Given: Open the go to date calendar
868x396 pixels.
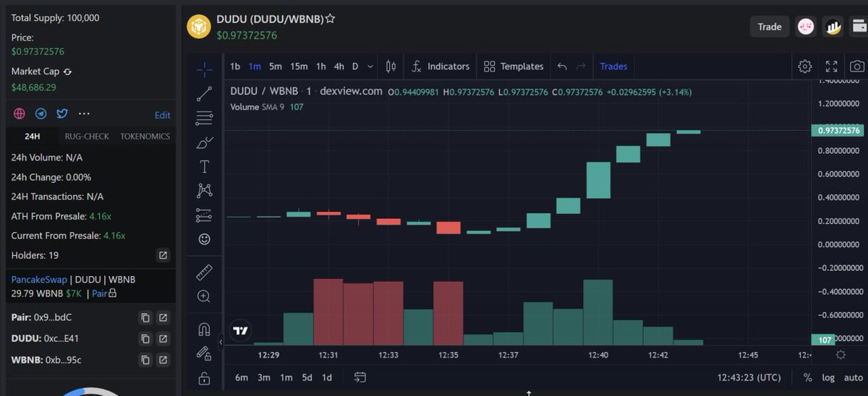Looking at the screenshot, I should pyautogui.click(x=359, y=377).
